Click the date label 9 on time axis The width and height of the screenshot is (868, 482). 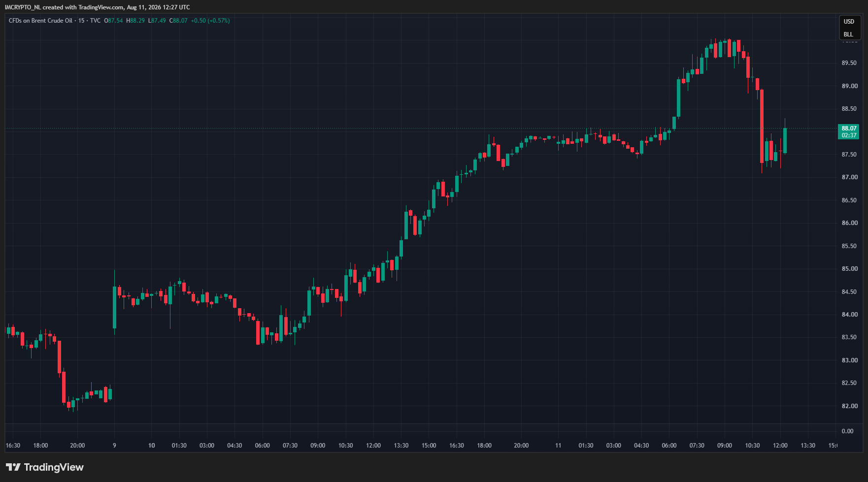(114, 446)
